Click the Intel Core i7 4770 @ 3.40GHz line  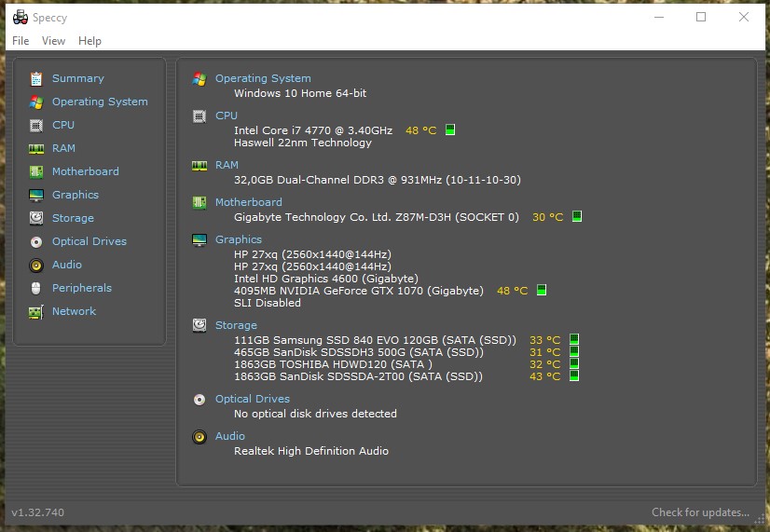click(x=313, y=130)
